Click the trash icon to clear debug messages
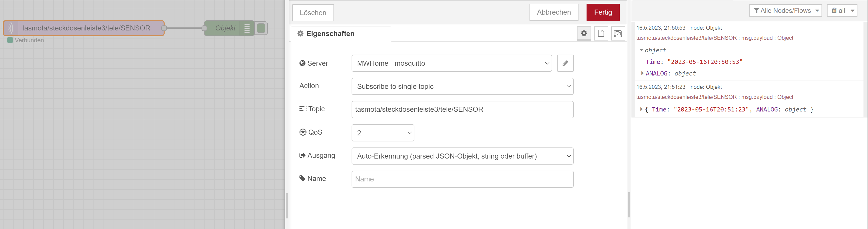Viewport: 868px width, 229px height. [x=834, y=11]
